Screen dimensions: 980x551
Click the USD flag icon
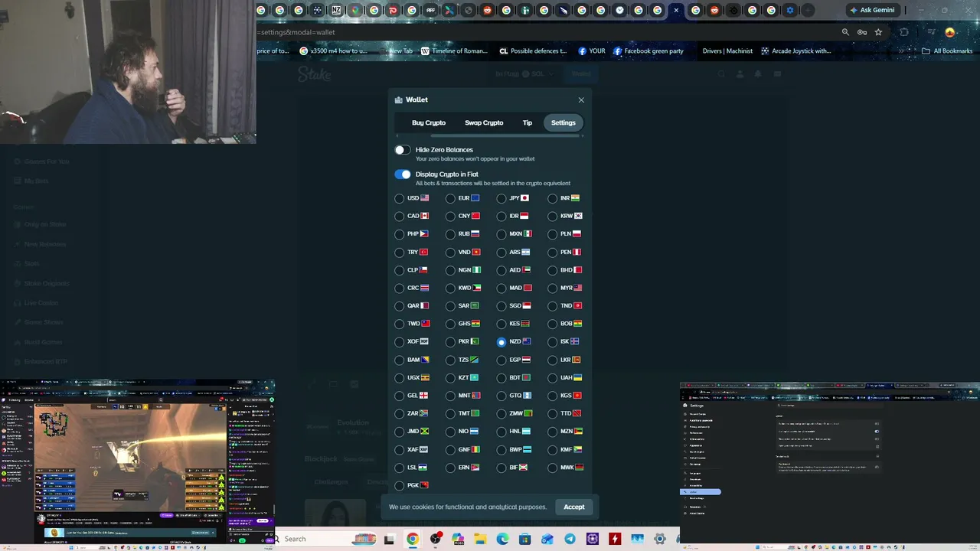click(x=425, y=198)
